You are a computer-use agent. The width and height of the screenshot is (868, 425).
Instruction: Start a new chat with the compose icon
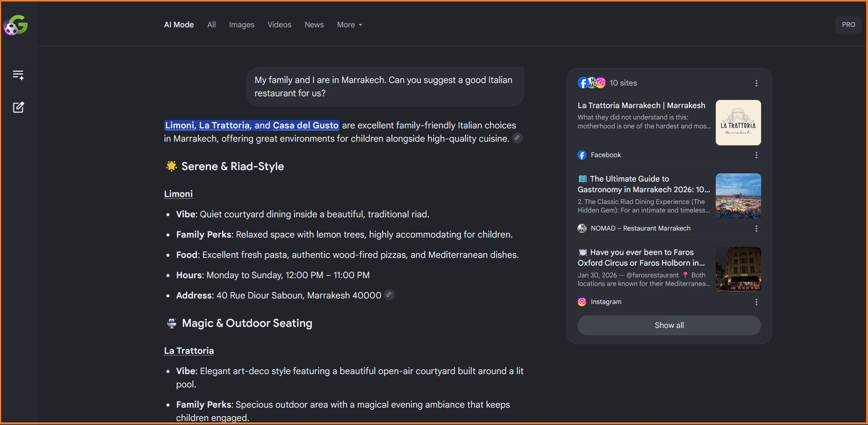tap(18, 107)
